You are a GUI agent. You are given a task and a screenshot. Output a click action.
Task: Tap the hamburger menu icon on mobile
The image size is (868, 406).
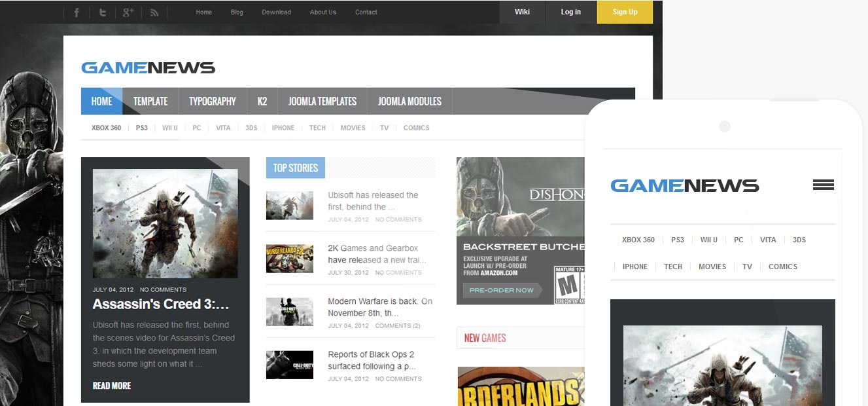(823, 185)
